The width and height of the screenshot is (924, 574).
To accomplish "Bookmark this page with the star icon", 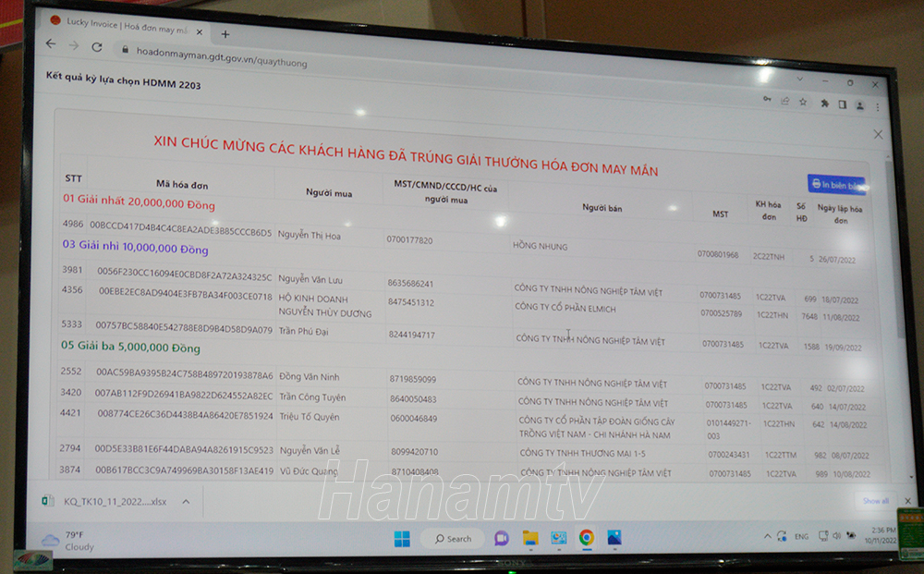I will click(x=803, y=102).
